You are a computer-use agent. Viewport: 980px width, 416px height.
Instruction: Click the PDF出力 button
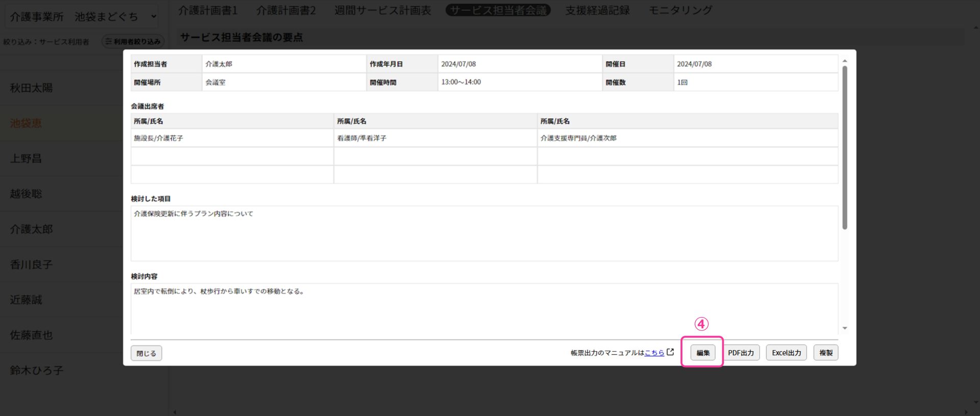[x=741, y=353]
